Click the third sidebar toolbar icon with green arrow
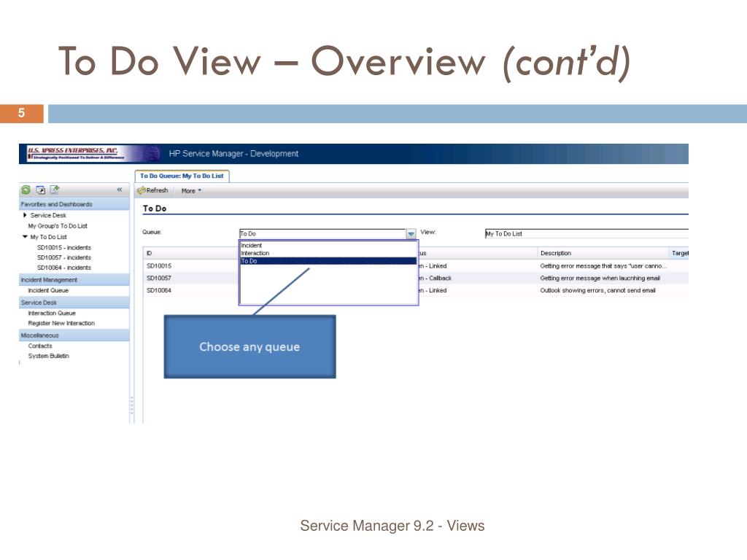 tap(55, 190)
